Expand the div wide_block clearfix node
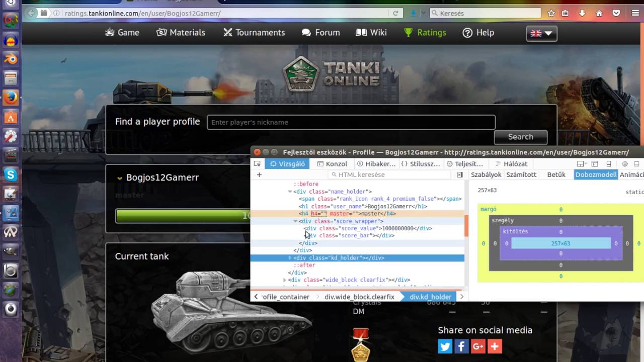Image resolution: width=644 pixels, height=362 pixels. tap(285, 280)
